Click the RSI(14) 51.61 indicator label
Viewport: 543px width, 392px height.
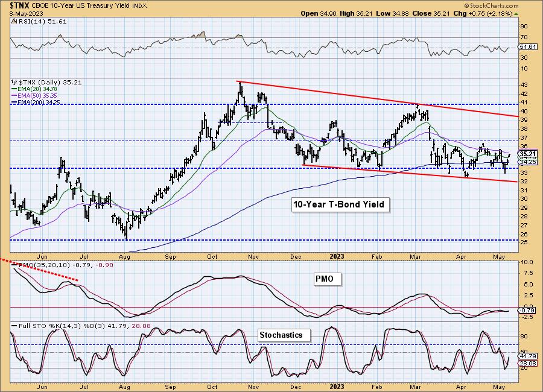pyautogui.click(x=42, y=22)
